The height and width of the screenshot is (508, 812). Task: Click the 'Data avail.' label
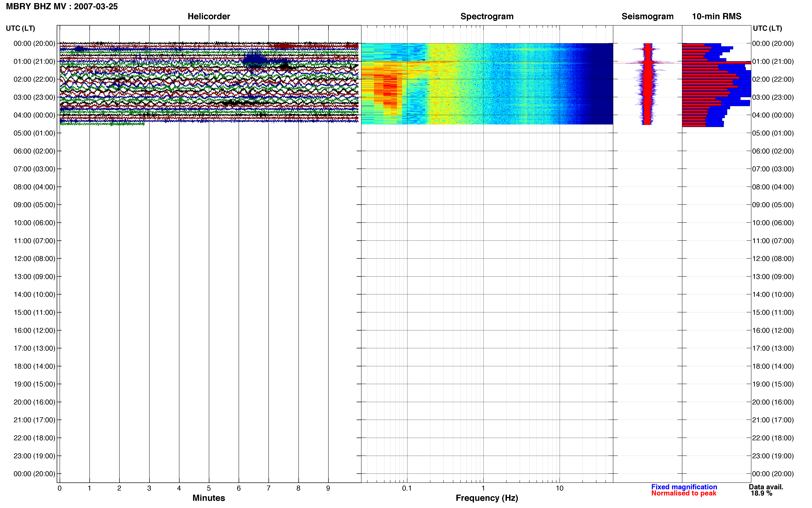[766, 487]
